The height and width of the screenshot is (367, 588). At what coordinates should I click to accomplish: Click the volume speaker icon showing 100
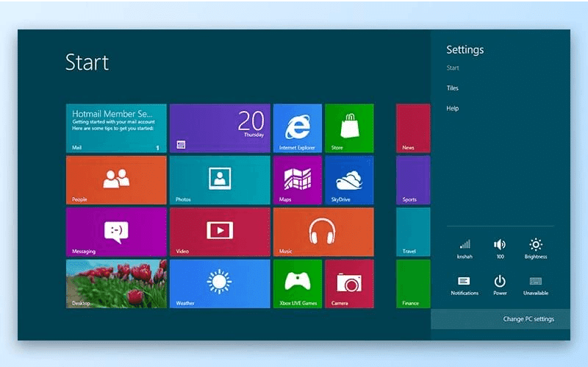(500, 249)
